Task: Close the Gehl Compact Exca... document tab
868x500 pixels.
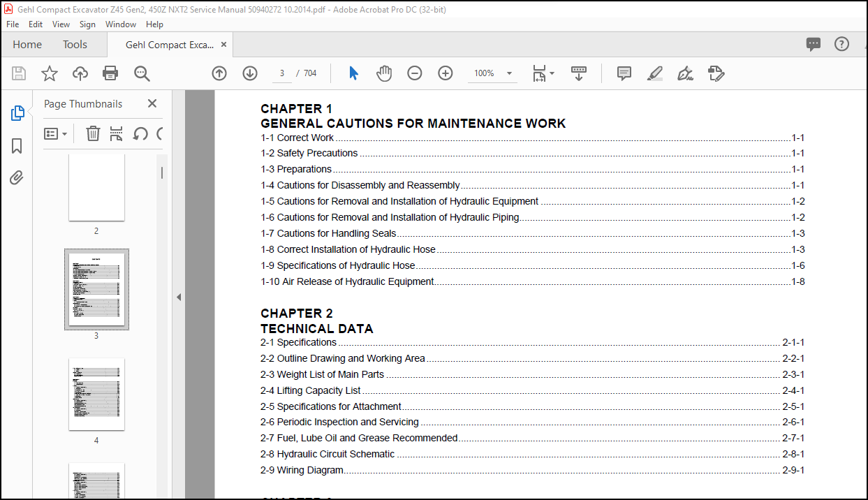Action: click(x=223, y=44)
